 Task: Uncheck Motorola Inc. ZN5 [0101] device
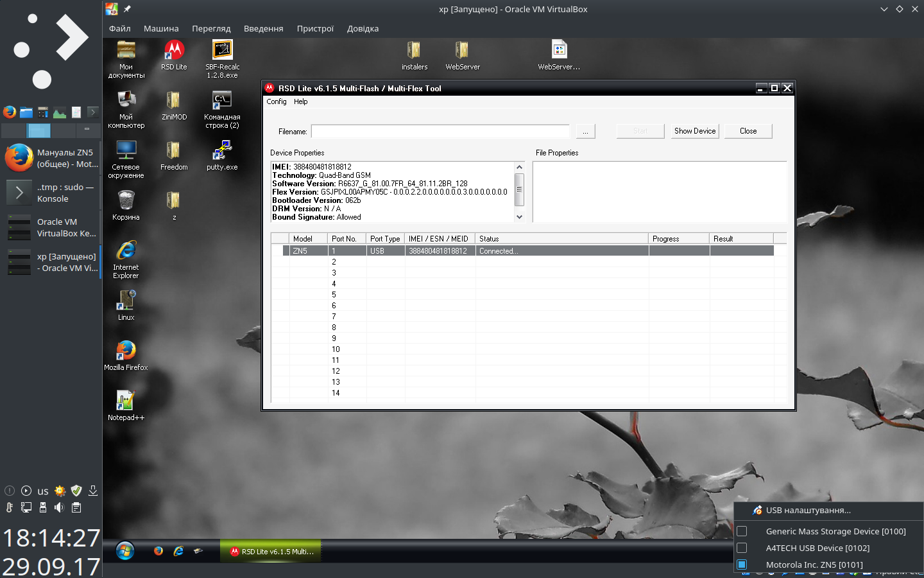pos(742,565)
